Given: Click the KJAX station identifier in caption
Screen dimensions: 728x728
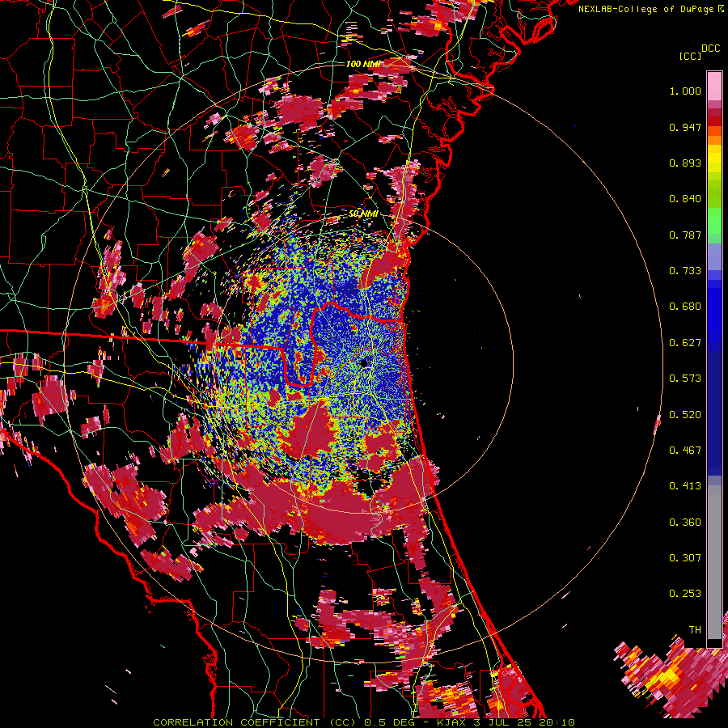Looking at the screenshot, I should point(453,722).
